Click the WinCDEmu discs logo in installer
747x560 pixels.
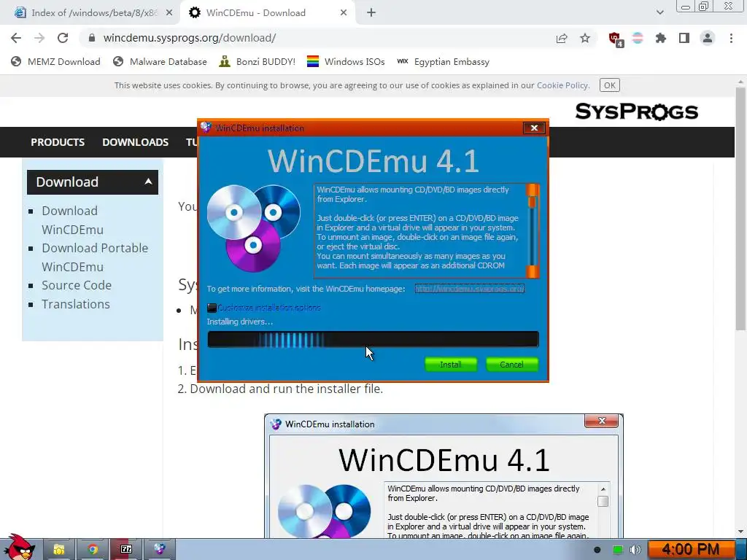point(253,228)
